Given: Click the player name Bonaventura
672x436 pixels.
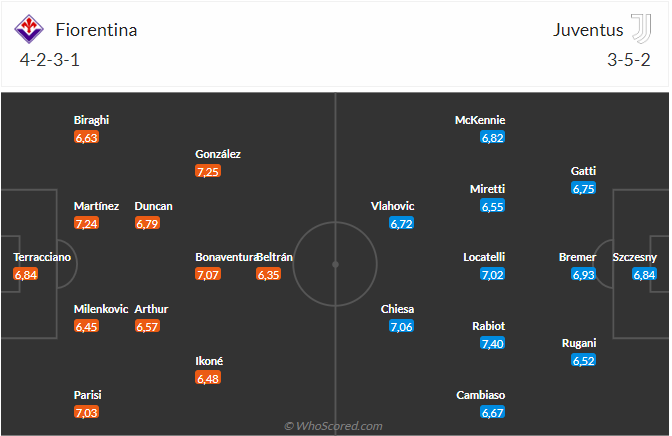Looking at the screenshot, I should pos(227,257).
